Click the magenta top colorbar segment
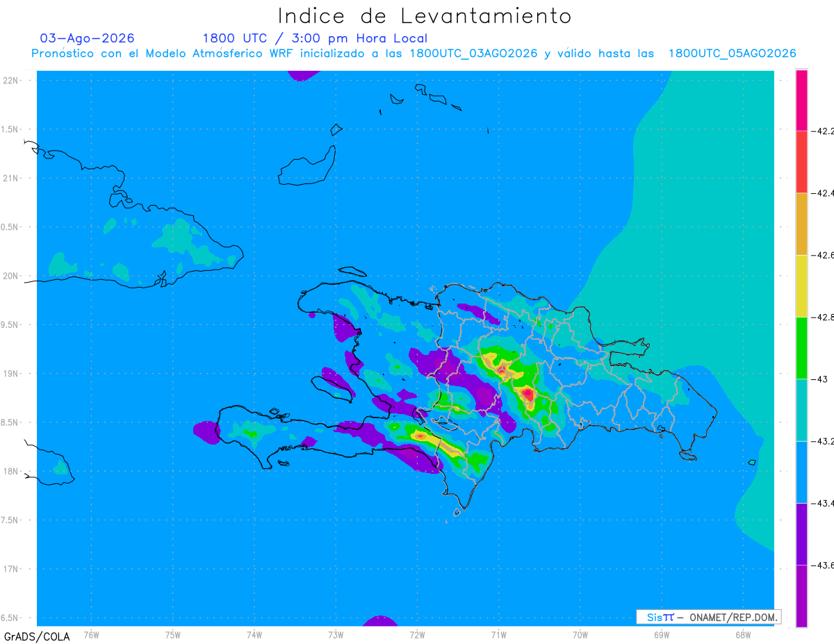 click(801, 99)
